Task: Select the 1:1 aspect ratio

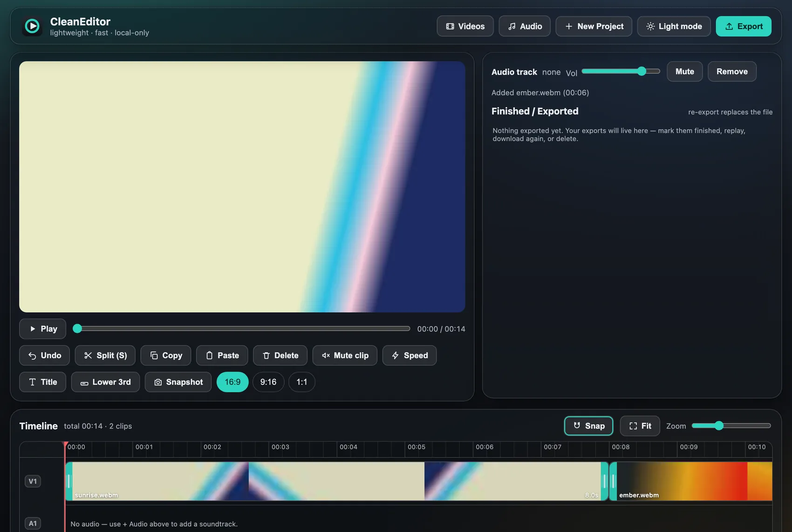Action: point(302,382)
